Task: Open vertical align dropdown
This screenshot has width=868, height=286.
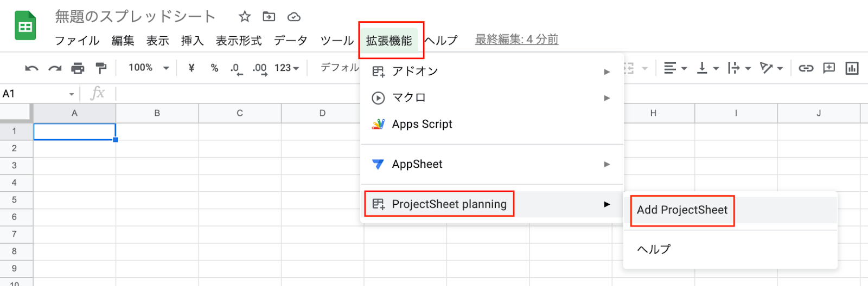Action: pos(707,68)
